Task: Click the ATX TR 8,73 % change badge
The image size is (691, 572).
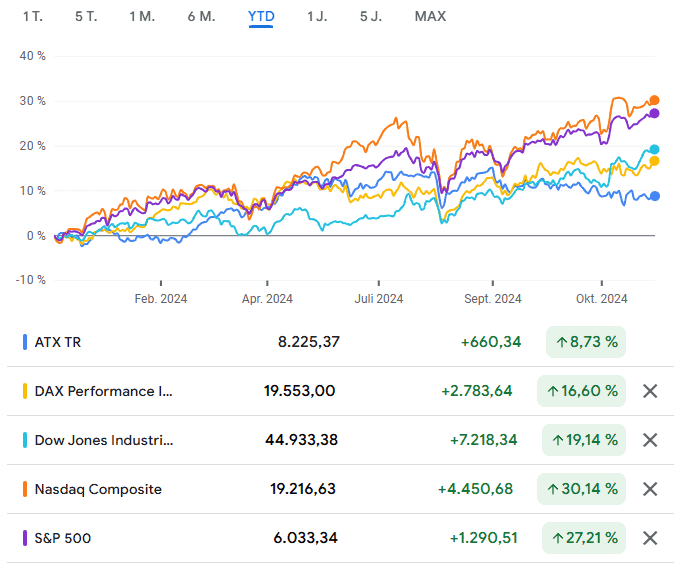Action: pyautogui.click(x=586, y=342)
